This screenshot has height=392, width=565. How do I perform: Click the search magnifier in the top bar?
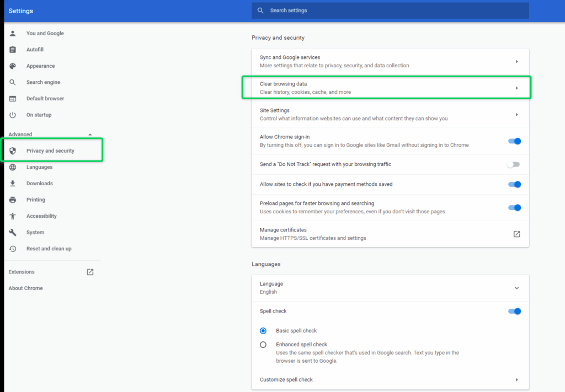pos(260,10)
